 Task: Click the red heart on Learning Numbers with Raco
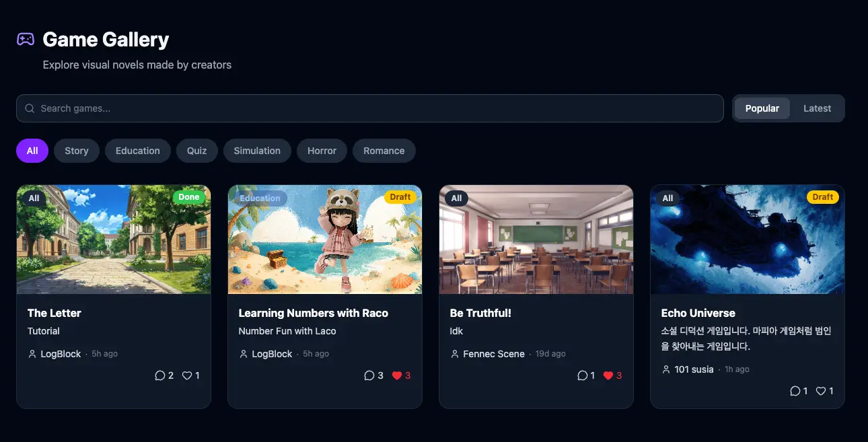[x=397, y=375]
